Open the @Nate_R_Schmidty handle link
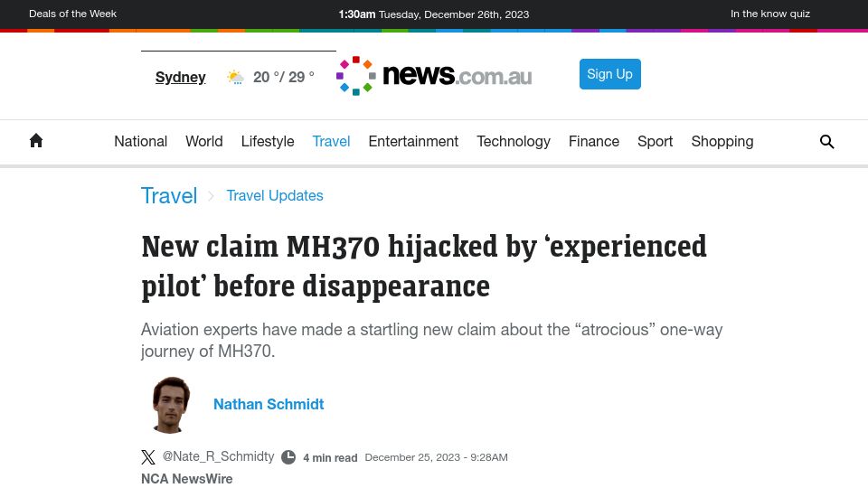868x488 pixels. click(x=218, y=456)
